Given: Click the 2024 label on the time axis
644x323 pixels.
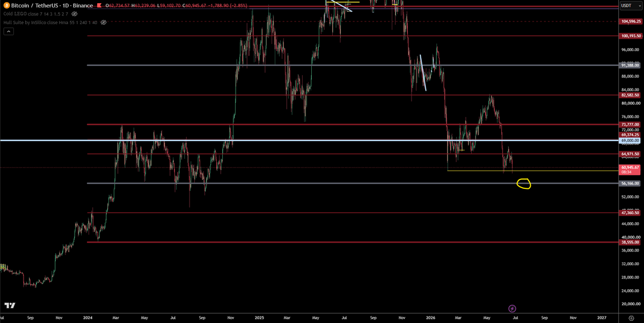Looking at the screenshot, I should (x=88, y=318).
